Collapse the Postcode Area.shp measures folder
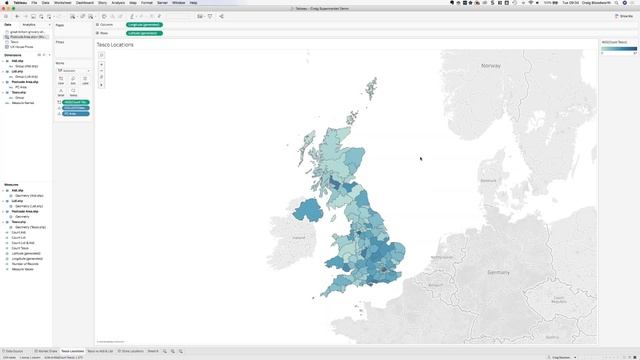This screenshot has height=360, width=640. (3, 211)
